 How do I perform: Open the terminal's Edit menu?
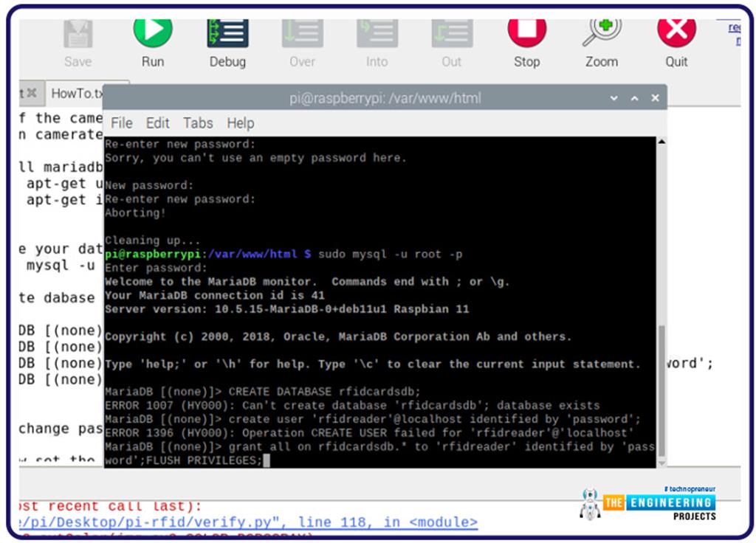[x=157, y=123]
